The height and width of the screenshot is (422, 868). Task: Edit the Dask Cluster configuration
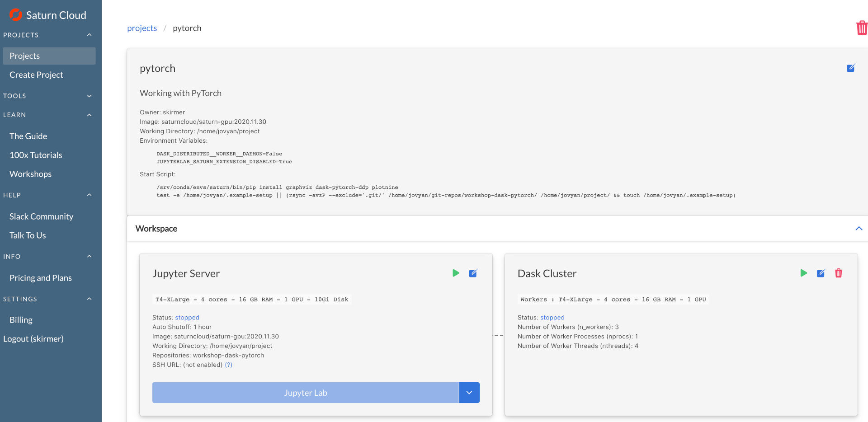click(821, 273)
